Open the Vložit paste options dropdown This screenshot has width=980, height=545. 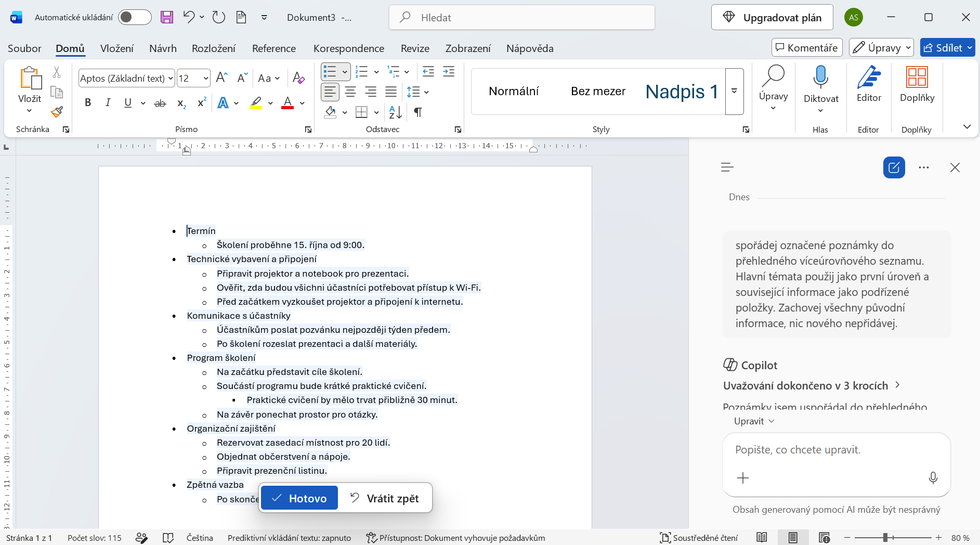click(30, 110)
